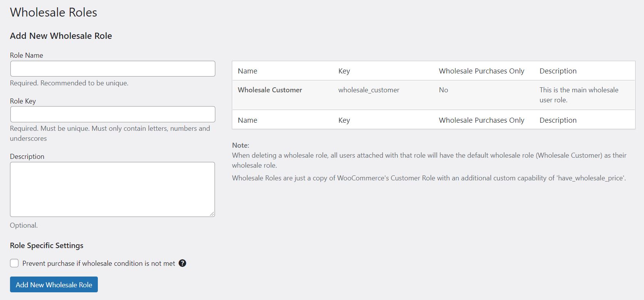Click the Add New Wholesale Role heading
Viewport: 644px width, 300px height.
[x=61, y=36]
